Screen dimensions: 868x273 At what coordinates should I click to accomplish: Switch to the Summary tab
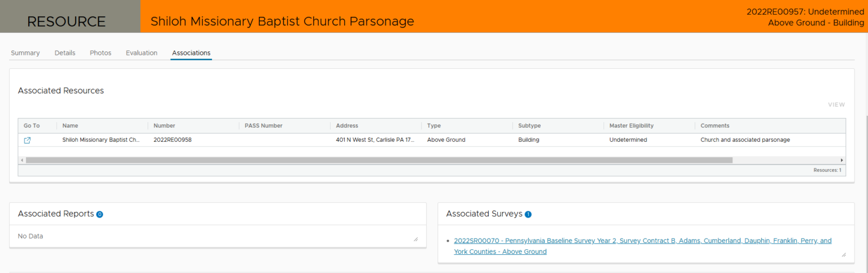25,53
